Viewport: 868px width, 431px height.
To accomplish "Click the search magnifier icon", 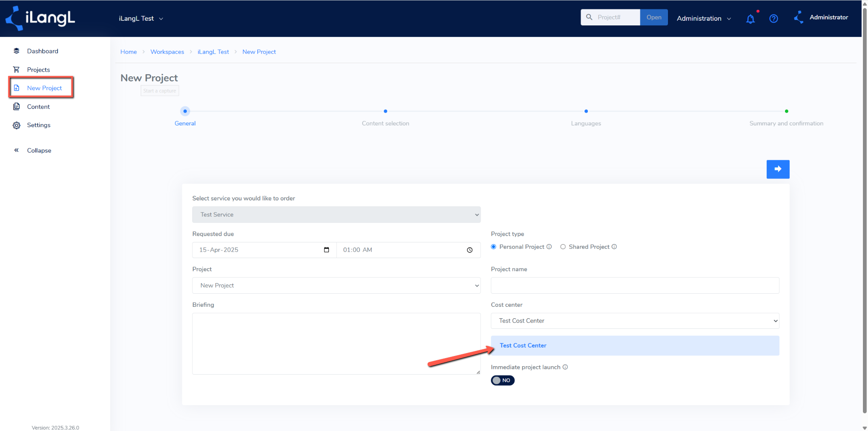I will click(589, 17).
